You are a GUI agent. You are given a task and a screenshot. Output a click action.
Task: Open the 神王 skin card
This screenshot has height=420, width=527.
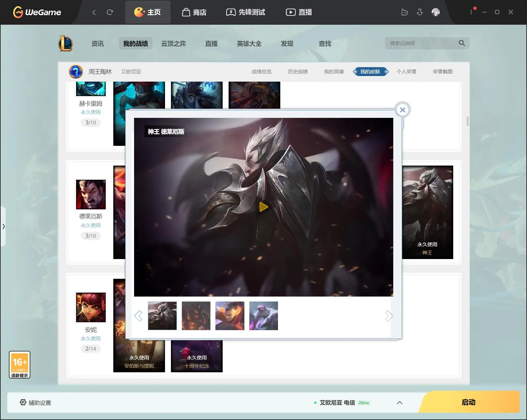click(x=428, y=212)
